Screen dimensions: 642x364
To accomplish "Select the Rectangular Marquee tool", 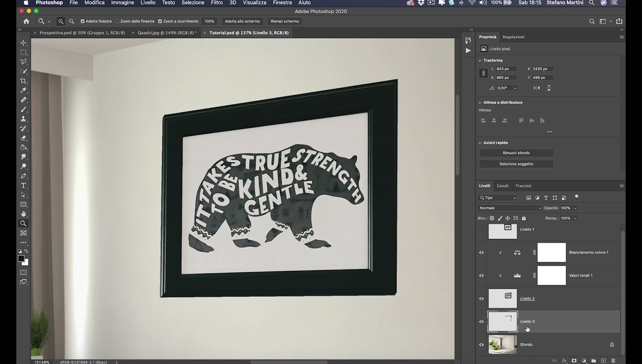I will pos(23,52).
